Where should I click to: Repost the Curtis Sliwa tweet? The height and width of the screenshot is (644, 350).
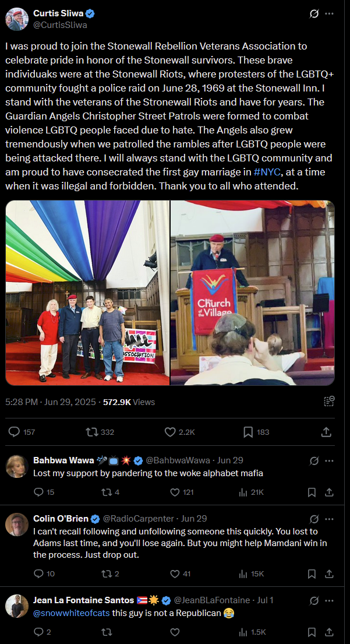pos(100,432)
